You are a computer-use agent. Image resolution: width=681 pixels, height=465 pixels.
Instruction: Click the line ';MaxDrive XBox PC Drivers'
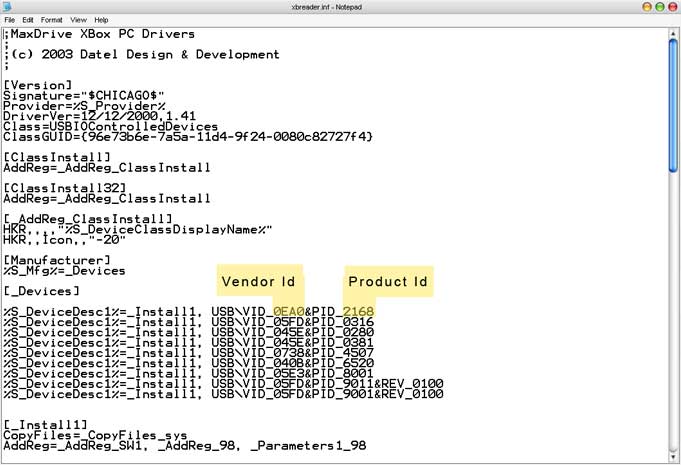coord(99,34)
